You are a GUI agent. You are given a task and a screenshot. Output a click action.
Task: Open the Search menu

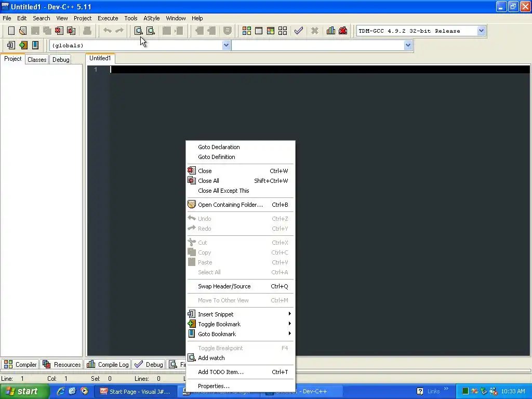[x=42, y=18]
